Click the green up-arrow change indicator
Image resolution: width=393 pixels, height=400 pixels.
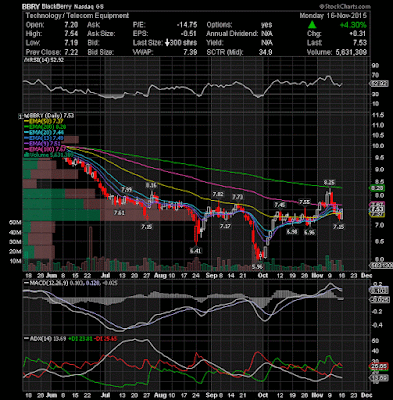pyautogui.click(x=312, y=25)
